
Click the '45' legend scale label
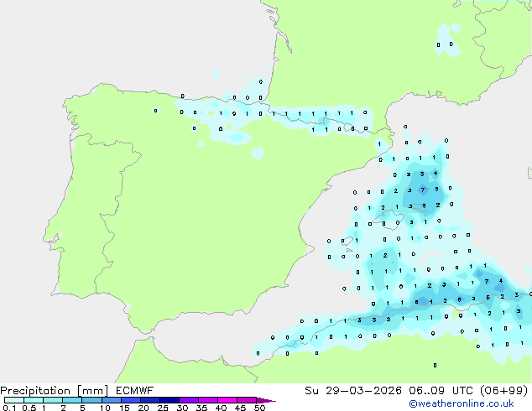pyautogui.click(x=240, y=408)
